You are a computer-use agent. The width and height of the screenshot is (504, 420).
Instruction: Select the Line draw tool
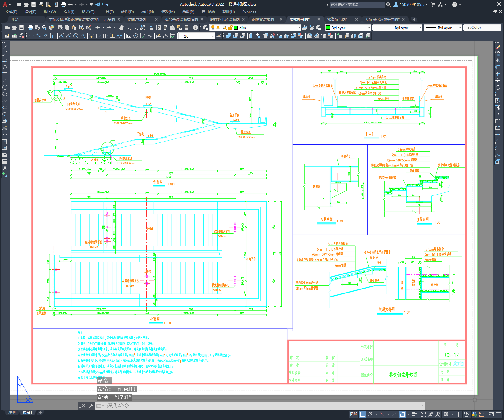pyautogui.click(x=5, y=47)
